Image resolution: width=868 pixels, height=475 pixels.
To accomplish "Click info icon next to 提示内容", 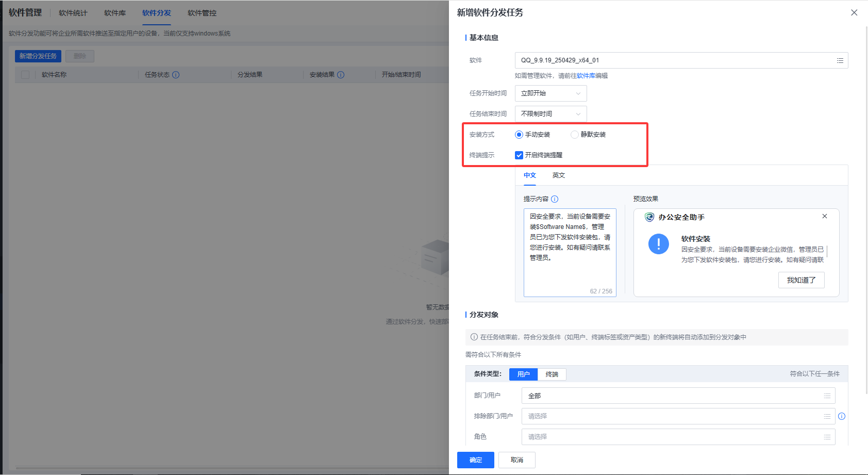I will coord(555,199).
